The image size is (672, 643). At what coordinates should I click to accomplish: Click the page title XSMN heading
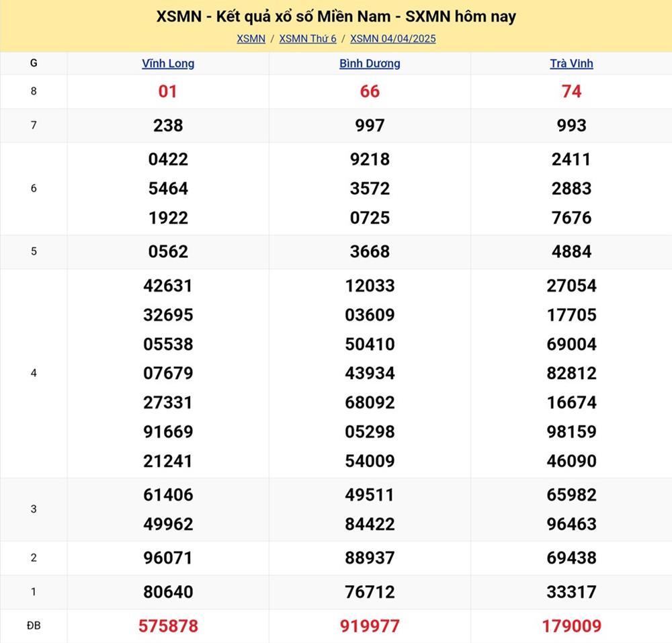336,17
